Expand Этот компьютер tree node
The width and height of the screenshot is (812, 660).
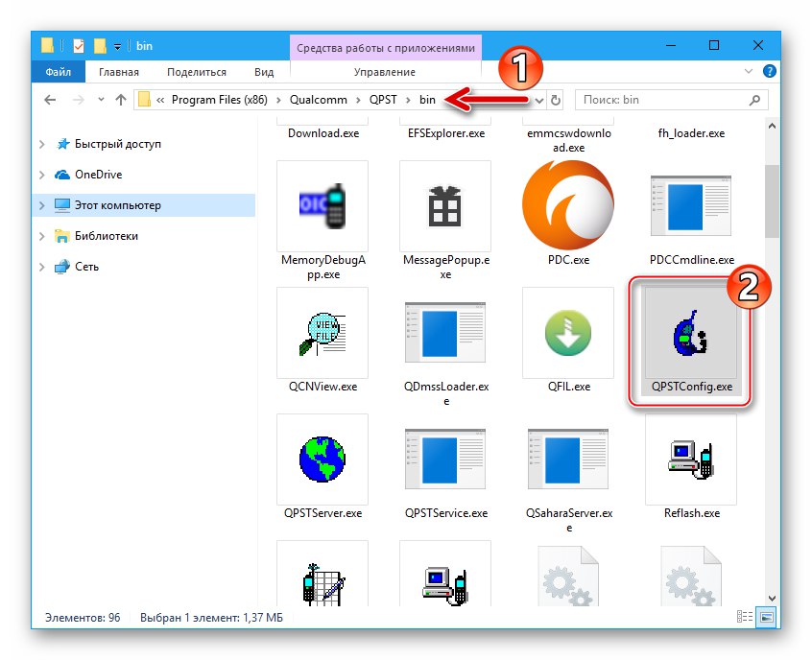pyautogui.click(x=42, y=205)
